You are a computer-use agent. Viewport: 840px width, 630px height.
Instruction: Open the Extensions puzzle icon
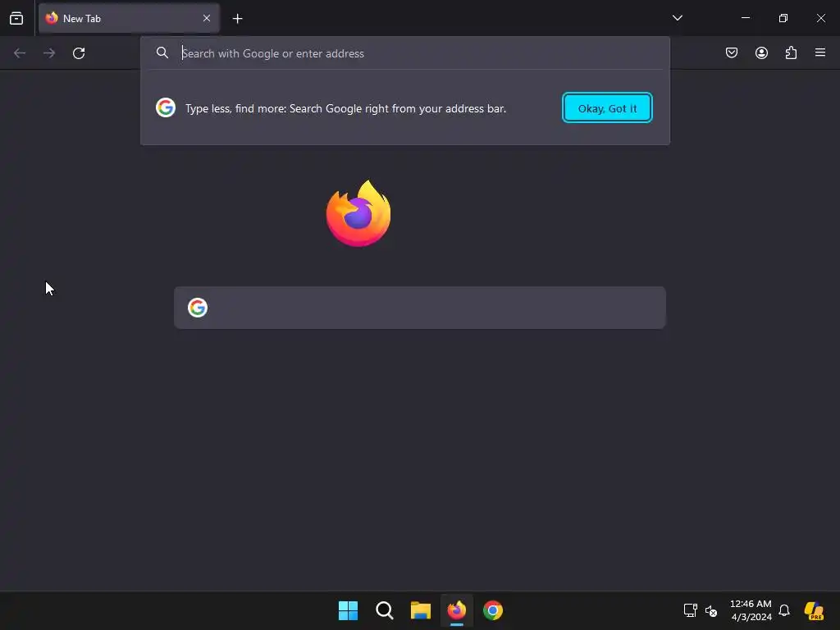pos(791,52)
